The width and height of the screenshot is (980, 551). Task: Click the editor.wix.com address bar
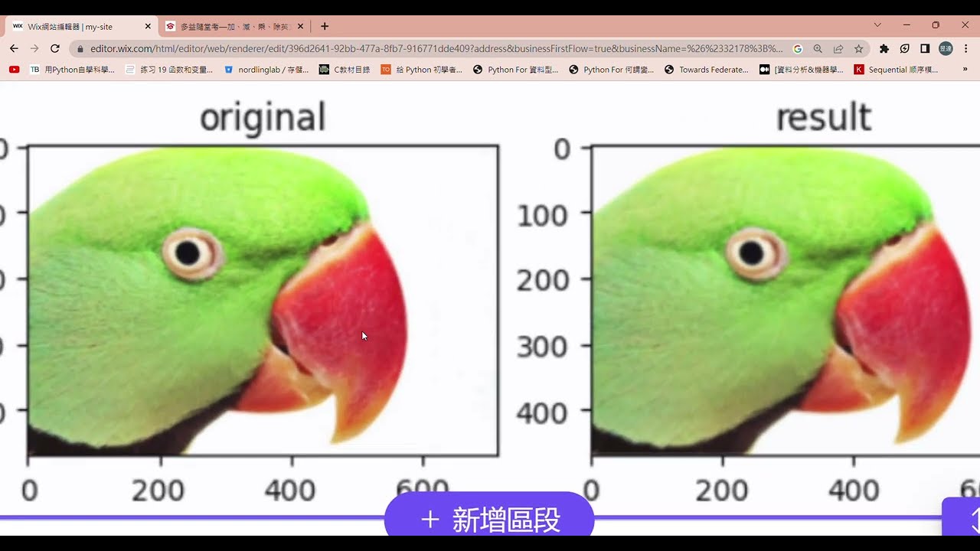tap(436, 48)
